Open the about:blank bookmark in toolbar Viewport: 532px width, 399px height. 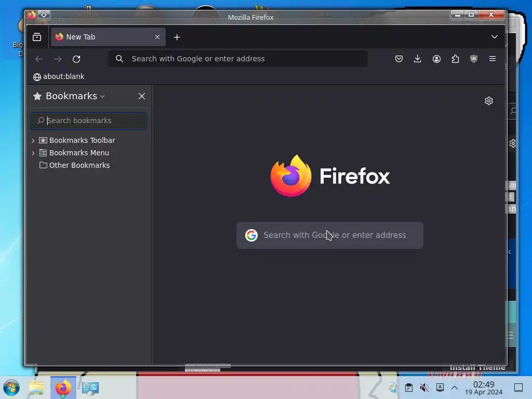(x=59, y=77)
